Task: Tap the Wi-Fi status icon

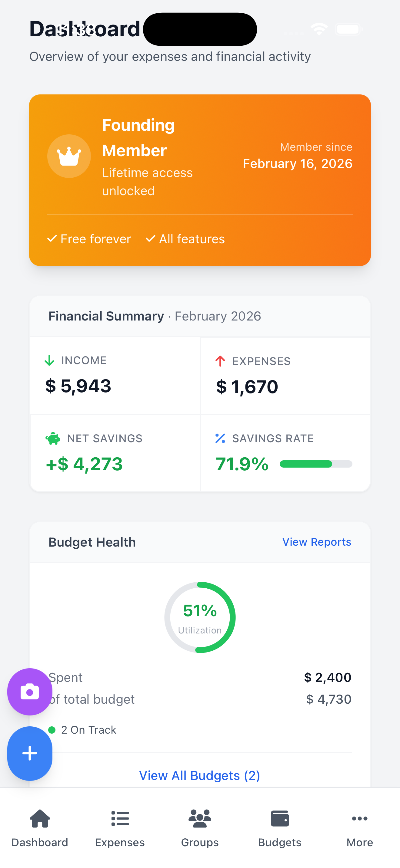Action: point(319,29)
